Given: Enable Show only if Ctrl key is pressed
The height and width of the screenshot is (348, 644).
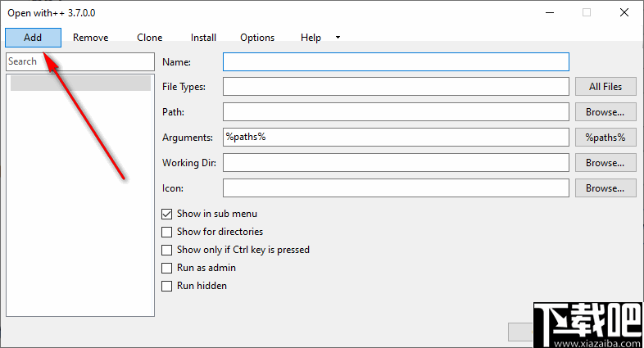Looking at the screenshot, I should [168, 250].
